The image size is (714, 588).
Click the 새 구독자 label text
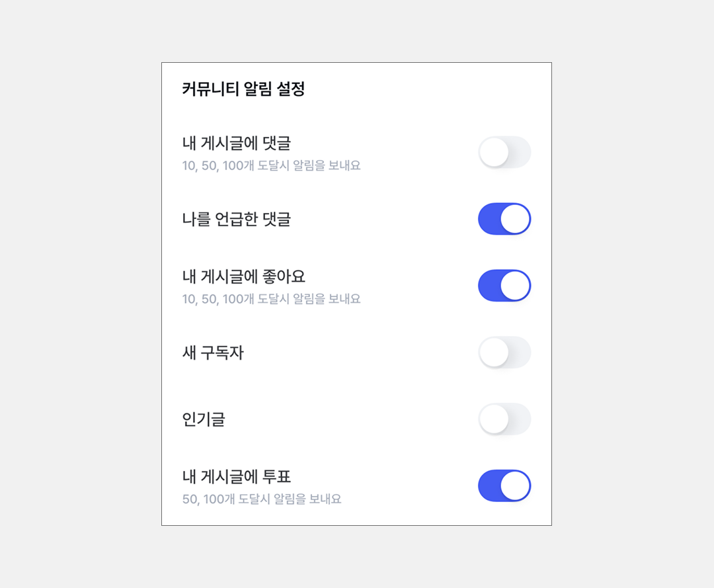pos(213,353)
